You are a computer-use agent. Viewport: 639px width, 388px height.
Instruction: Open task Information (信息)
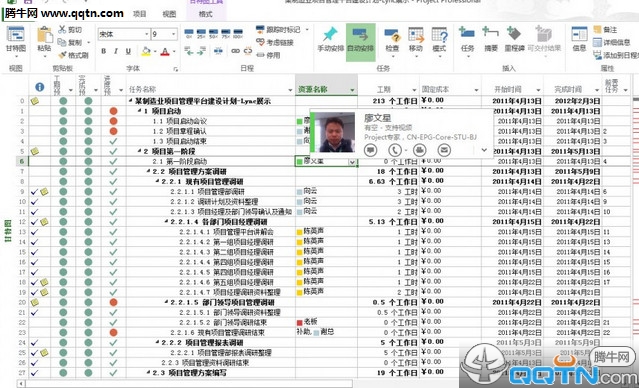[x=579, y=40]
